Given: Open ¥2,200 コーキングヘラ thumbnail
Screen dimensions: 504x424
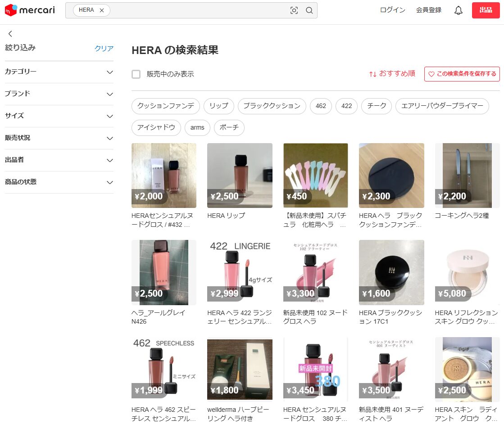Looking at the screenshot, I should tap(468, 176).
